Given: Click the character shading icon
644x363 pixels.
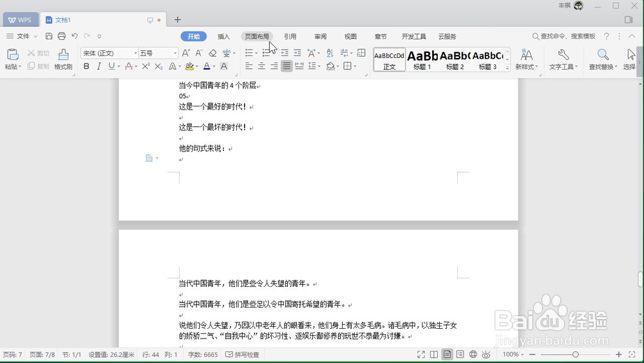Looking at the screenshot, I should click(224, 66).
